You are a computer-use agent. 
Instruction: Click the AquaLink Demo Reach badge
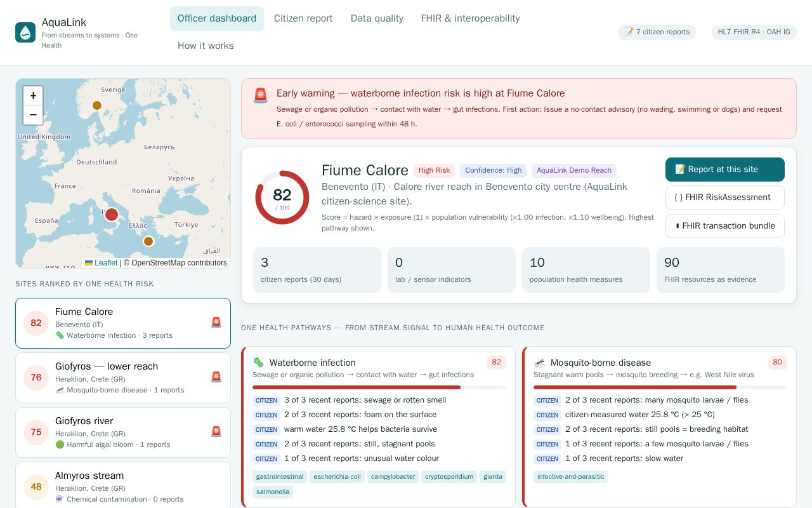(x=574, y=171)
